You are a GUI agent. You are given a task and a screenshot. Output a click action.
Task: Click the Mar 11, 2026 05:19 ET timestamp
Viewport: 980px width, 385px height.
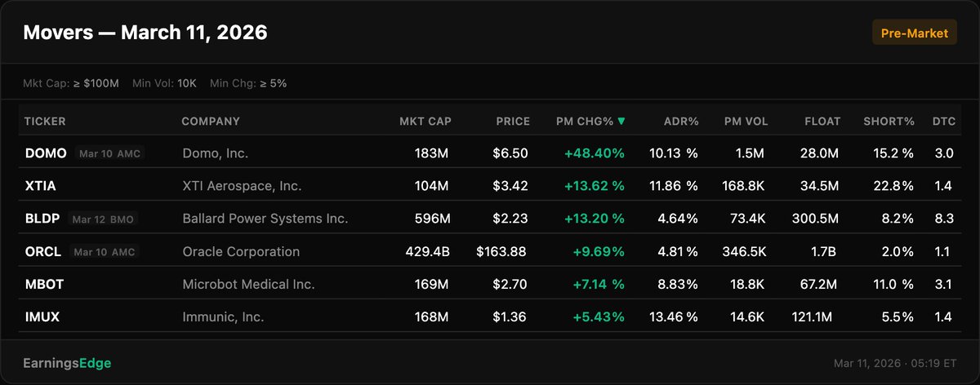895,363
